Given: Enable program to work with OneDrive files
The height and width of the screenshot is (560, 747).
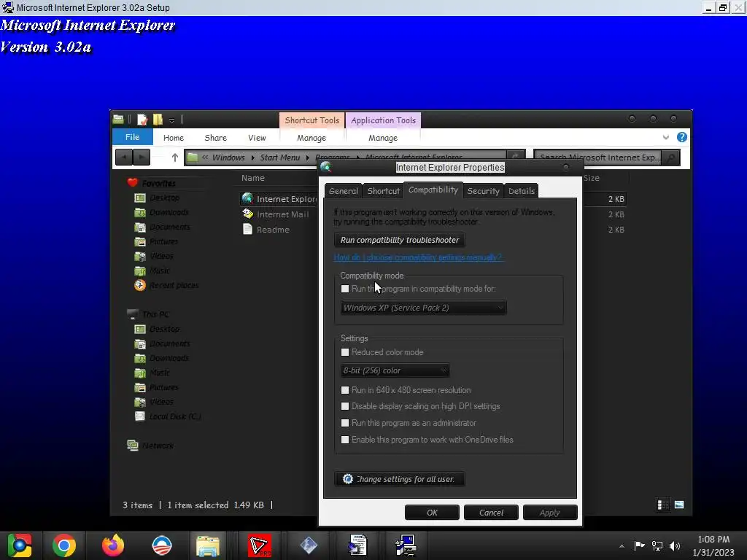Looking at the screenshot, I should [x=345, y=440].
